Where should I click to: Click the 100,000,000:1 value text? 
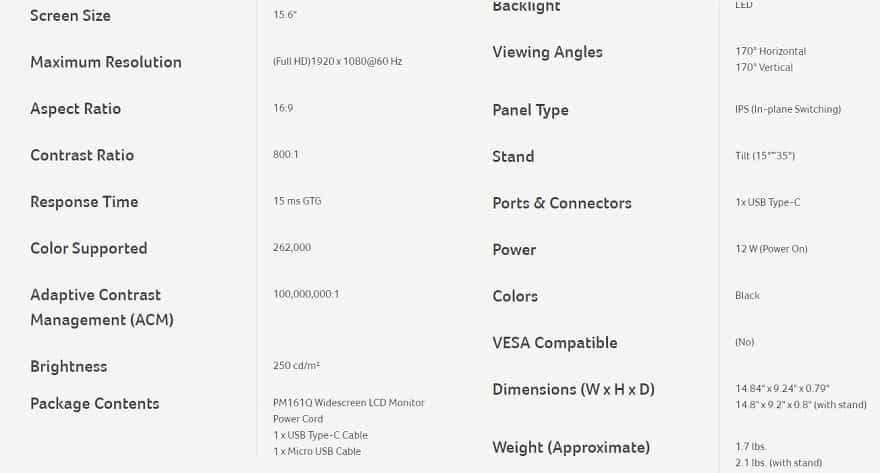click(306, 294)
